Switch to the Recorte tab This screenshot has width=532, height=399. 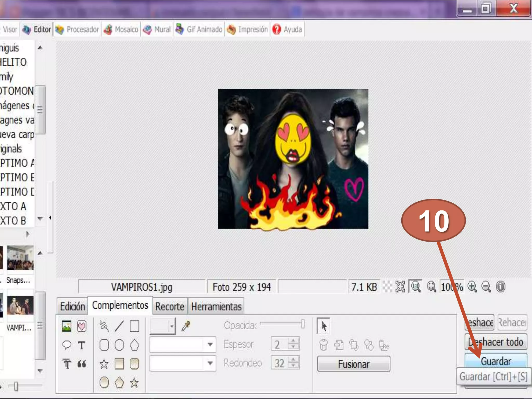coord(170,307)
